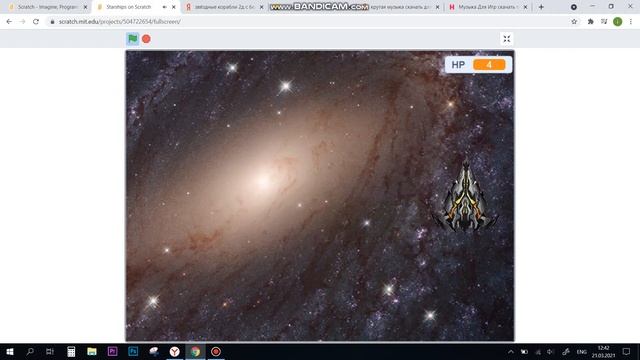This screenshot has height=360, width=640.
Task: Open File Explorer from taskbar
Action: [x=92, y=351]
